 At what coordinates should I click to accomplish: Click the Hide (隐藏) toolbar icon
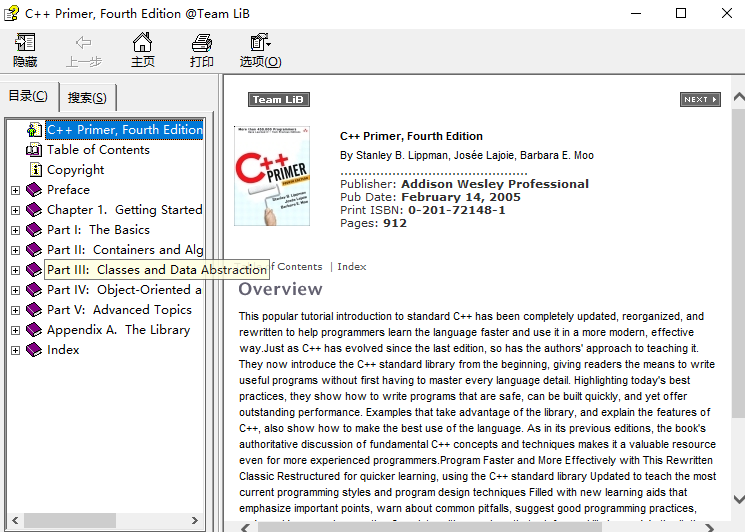tap(25, 44)
